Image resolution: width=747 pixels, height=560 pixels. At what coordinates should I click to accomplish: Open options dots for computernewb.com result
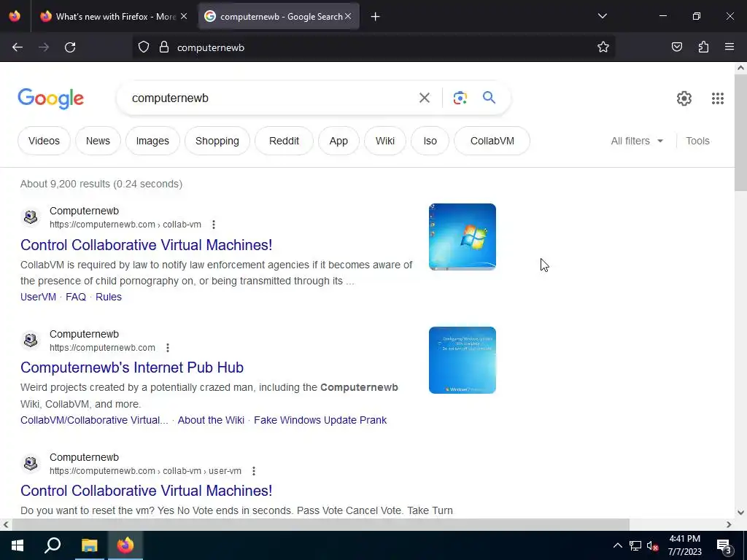tap(168, 348)
